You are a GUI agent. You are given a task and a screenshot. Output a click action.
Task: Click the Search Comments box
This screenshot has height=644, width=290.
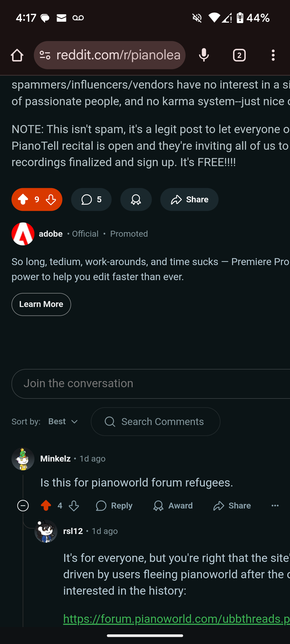(x=156, y=422)
